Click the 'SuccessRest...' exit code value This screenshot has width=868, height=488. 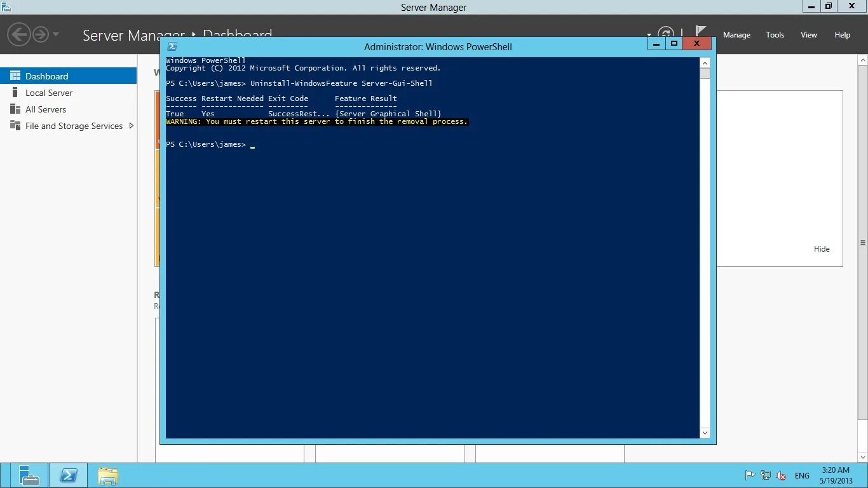pos(299,114)
